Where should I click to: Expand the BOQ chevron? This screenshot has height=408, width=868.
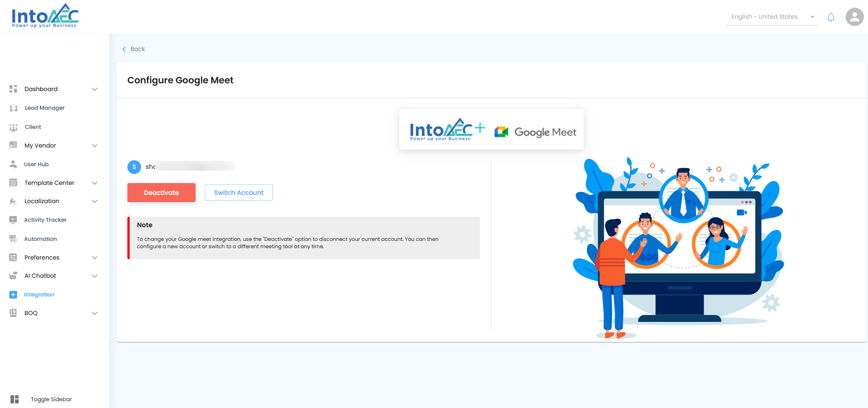(x=95, y=313)
